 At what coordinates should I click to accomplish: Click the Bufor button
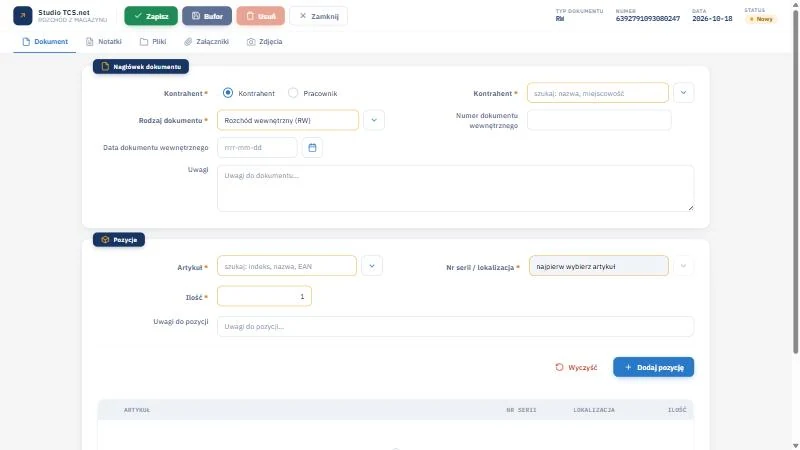(207, 16)
